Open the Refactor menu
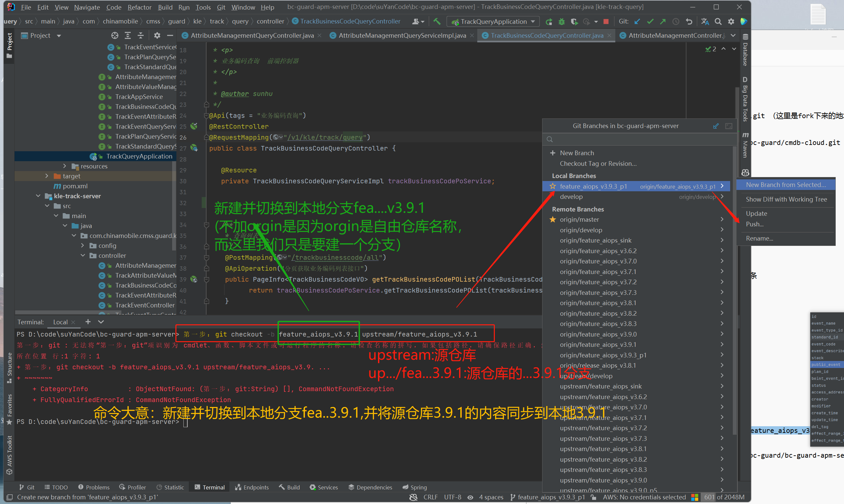 pyautogui.click(x=139, y=7)
